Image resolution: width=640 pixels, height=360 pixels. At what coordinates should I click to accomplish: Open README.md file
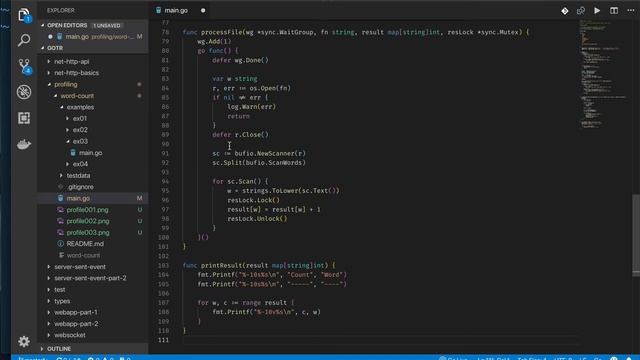click(85, 244)
